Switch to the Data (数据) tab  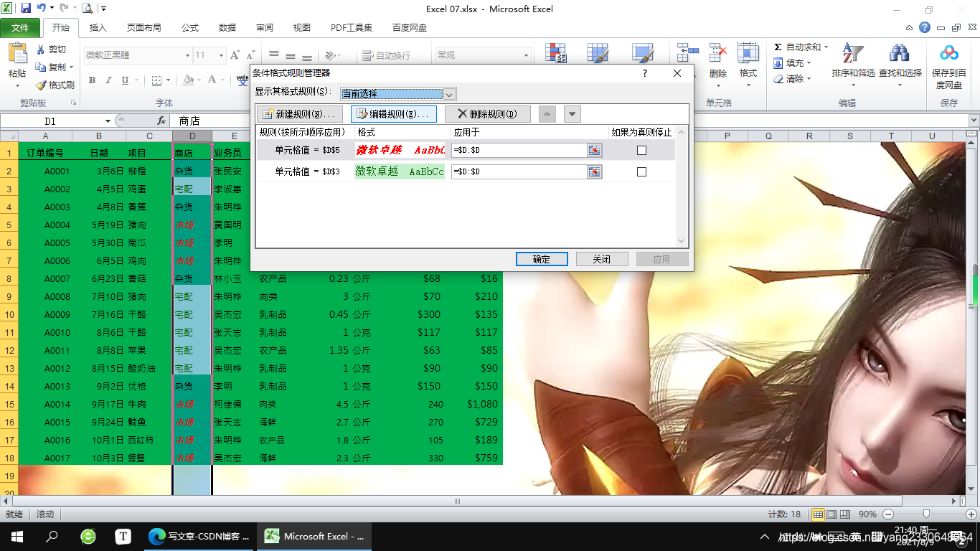coord(227,28)
